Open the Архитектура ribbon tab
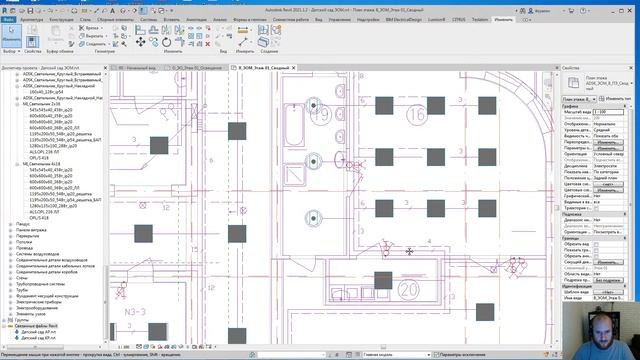 tap(31, 20)
